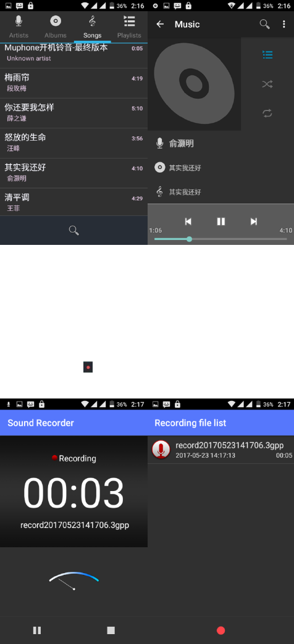Select the song 你还要我怎样
This screenshot has height=644, width=294.
pos(73,113)
